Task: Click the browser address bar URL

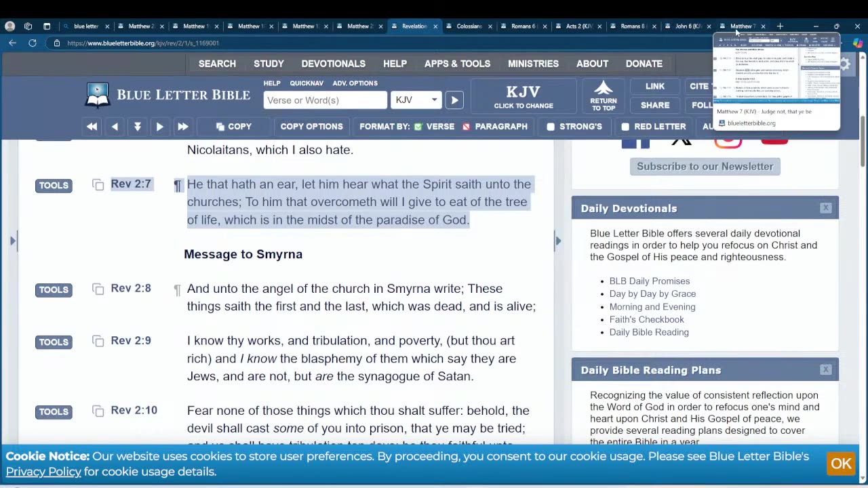Action: pyautogui.click(x=143, y=43)
